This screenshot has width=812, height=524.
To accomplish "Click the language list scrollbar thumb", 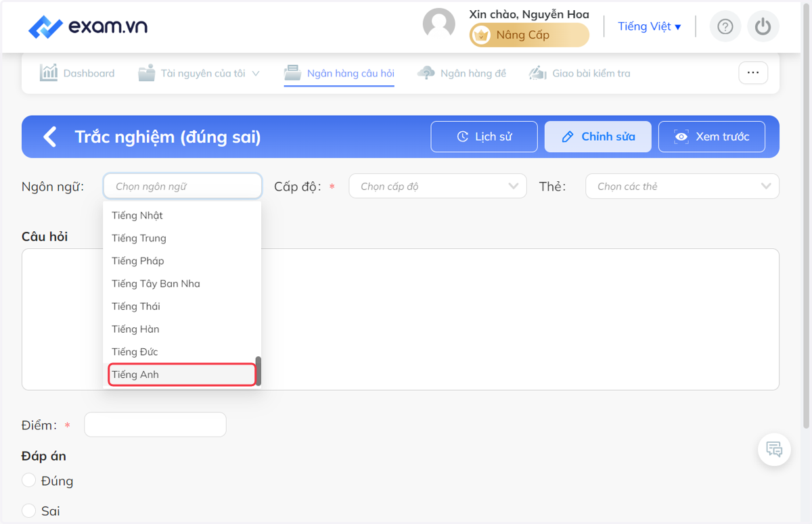I will pyautogui.click(x=258, y=371).
